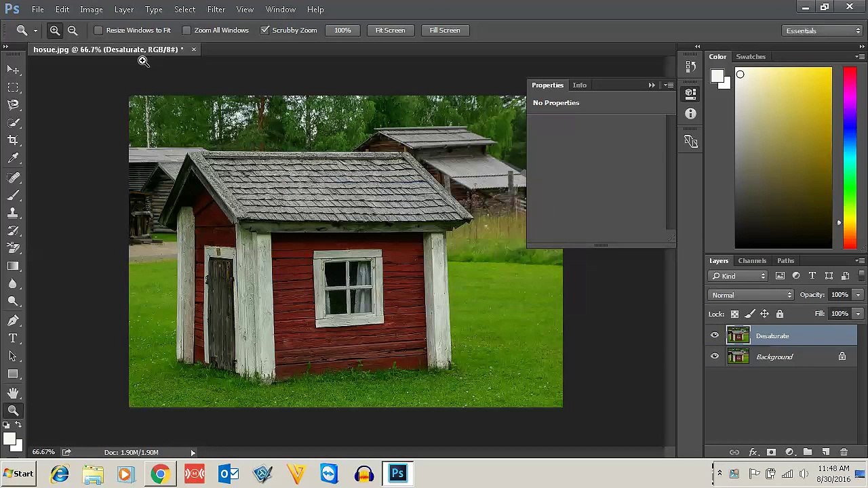Check the Zoom All Windows option
Screen dimensions: 868x488
tap(186, 30)
